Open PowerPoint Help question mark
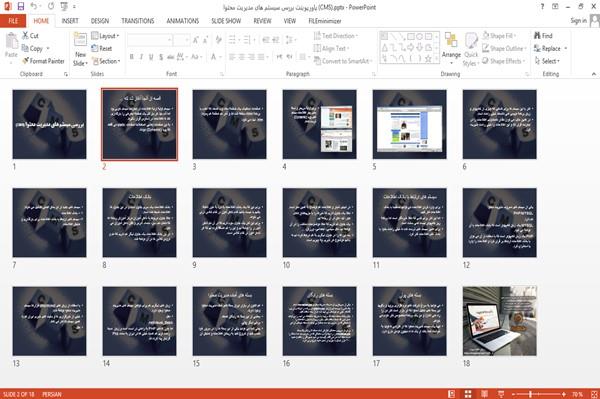600x399 pixels. coord(542,7)
